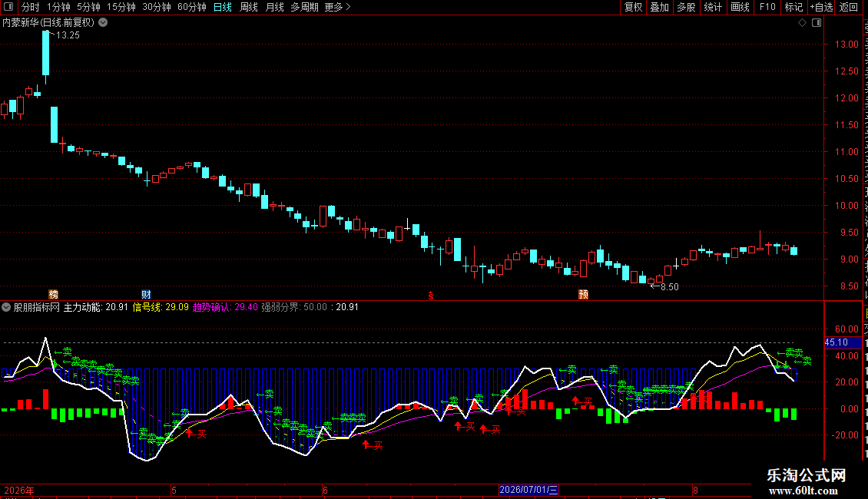This screenshot has height=499, width=868.
Task: Click the month 6 time axis label
Action: pos(326,490)
